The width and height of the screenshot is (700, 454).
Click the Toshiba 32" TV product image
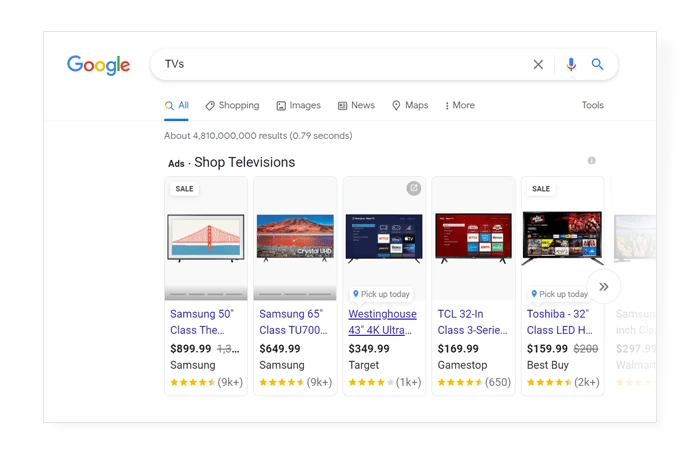coord(561,237)
